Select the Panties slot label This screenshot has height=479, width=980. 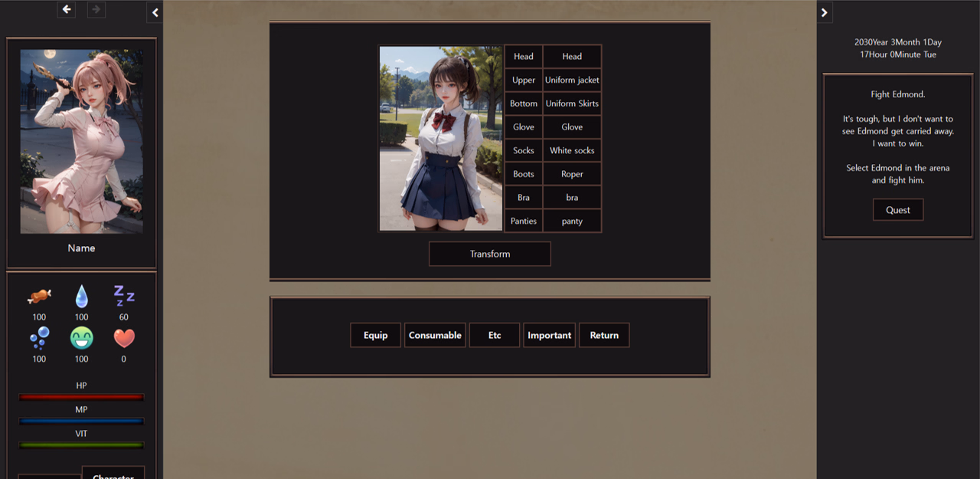(524, 221)
